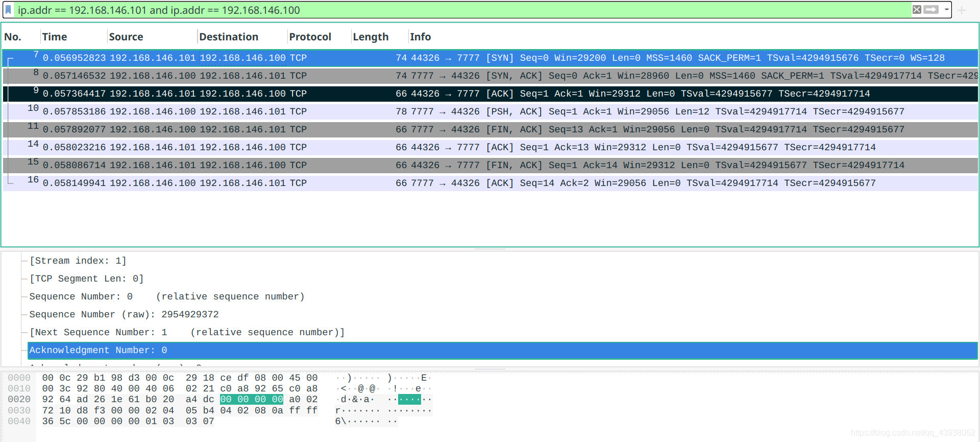Click hex offset row 0010
980x442 pixels.
click(x=19, y=388)
